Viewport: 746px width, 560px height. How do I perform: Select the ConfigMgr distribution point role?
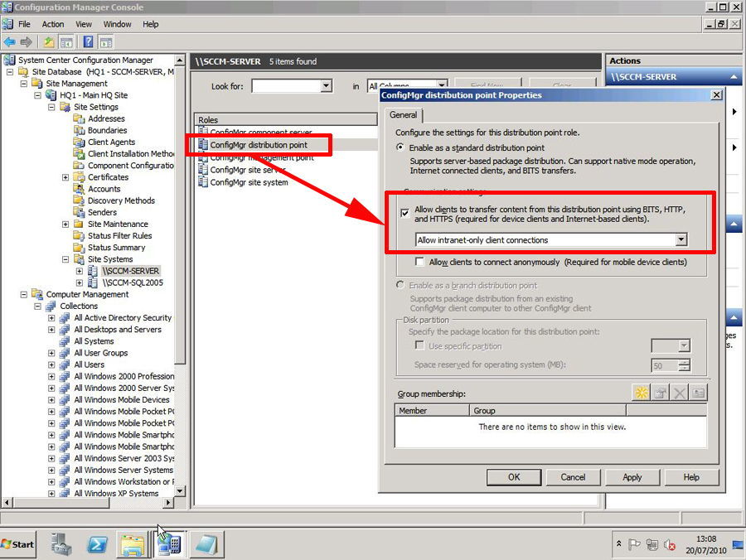259,144
